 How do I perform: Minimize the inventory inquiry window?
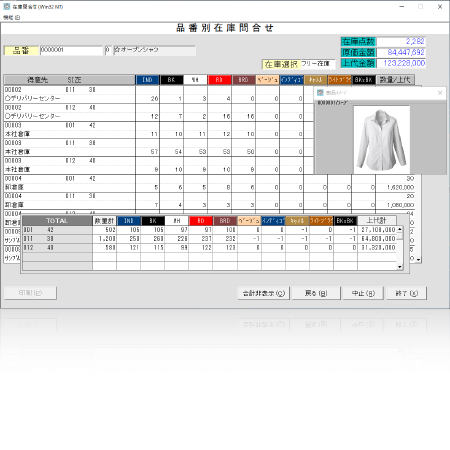[402, 7]
